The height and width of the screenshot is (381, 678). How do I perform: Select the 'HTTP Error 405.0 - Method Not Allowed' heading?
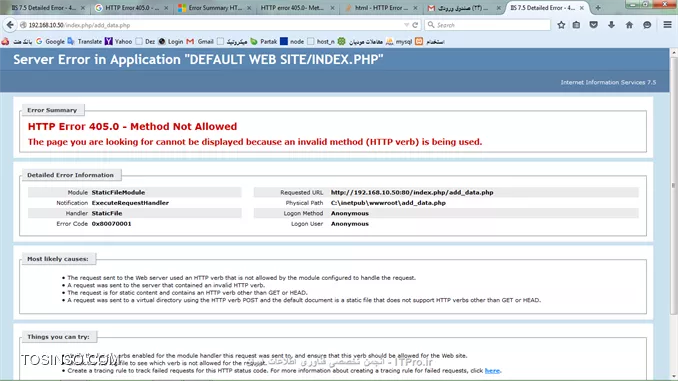(x=132, y=126)
